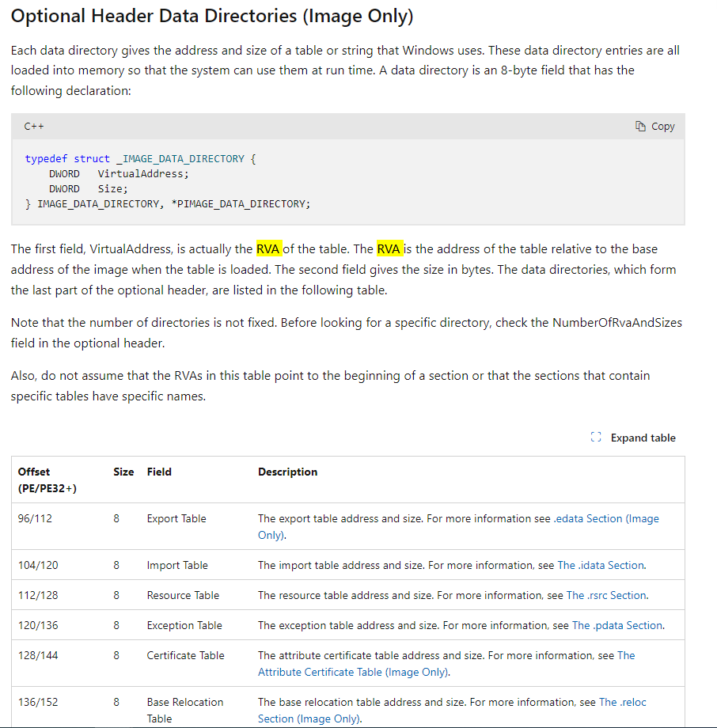Go to The .pdata Section link
Viewport: 717px width, 728px height.
tap(617, 625)
